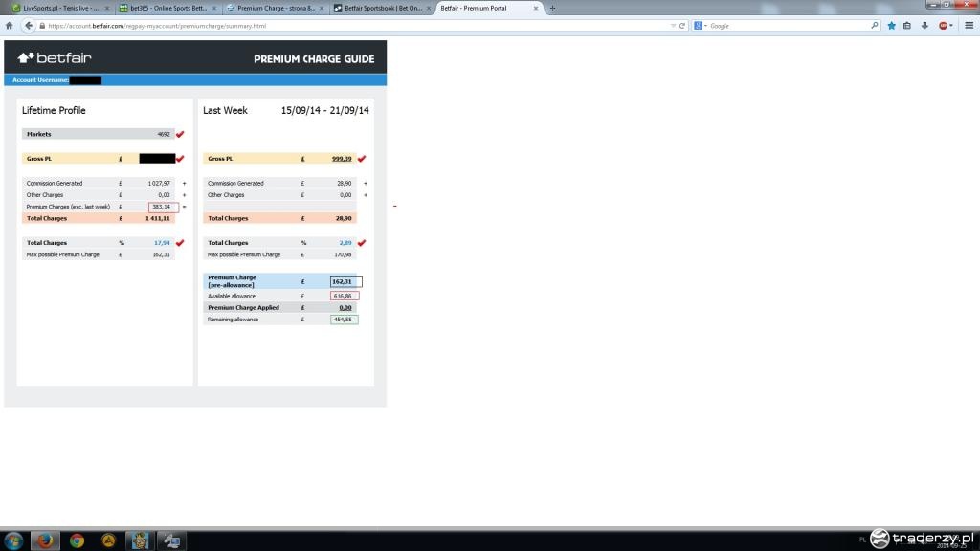The image size is (980, 551).
Task: Click the Available allowance value 616,86
Action: (x=345, y=297)
